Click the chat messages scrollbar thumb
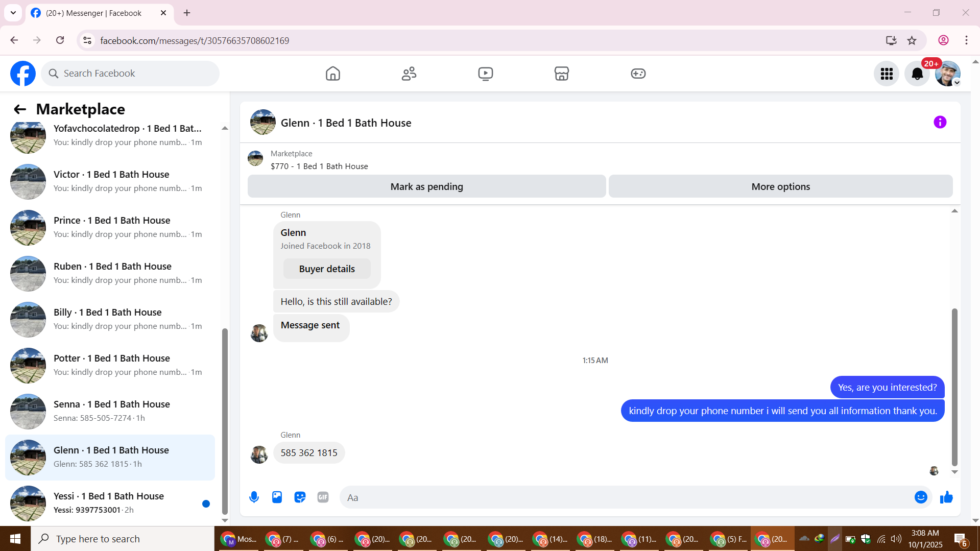980x551 pixels. (954, 387)
